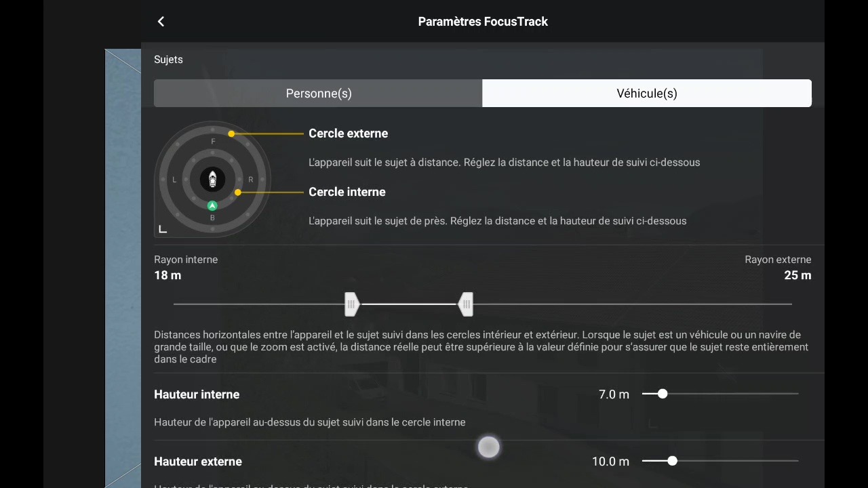Click the Hauteur interne slider knob

click(x=663, y=394)
